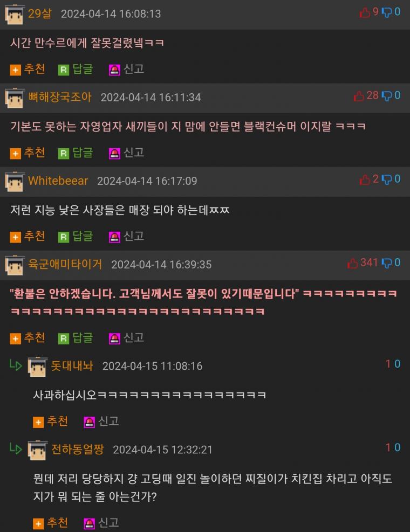Screen dimensions: 410x532
Task: Open profile of username 뼈해장국조아
Action: [60, 97]
